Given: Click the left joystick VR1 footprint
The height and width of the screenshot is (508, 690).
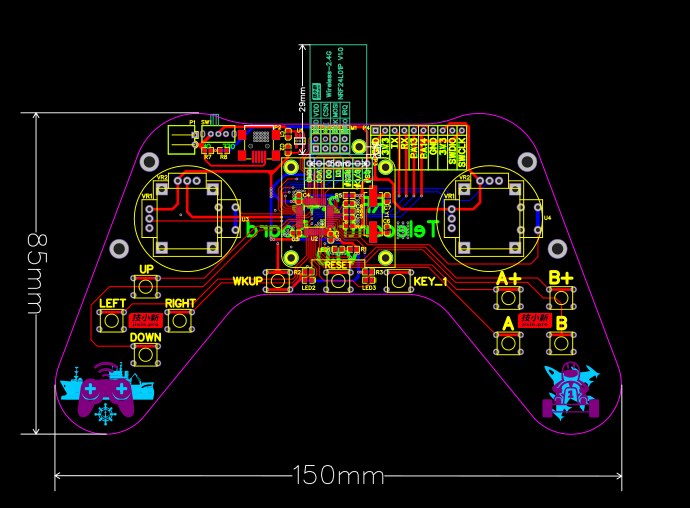Looking at the screenshot, I should coord(188,218).
